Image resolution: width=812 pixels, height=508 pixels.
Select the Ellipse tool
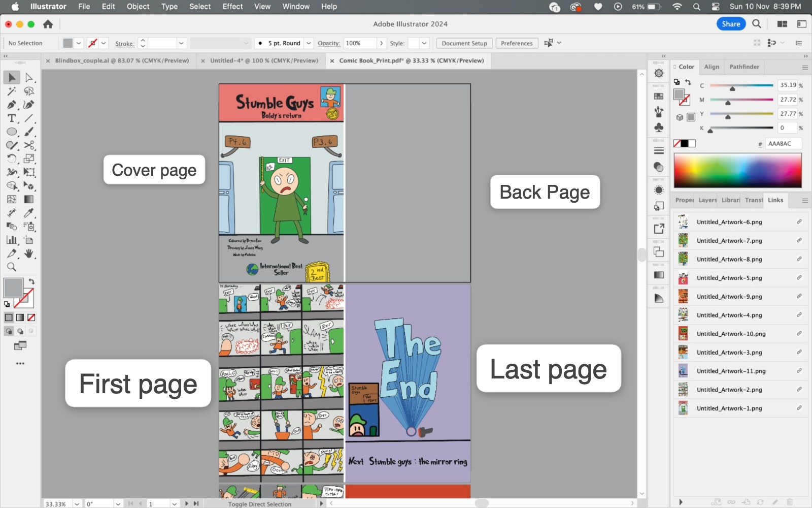tap(12, 132)
